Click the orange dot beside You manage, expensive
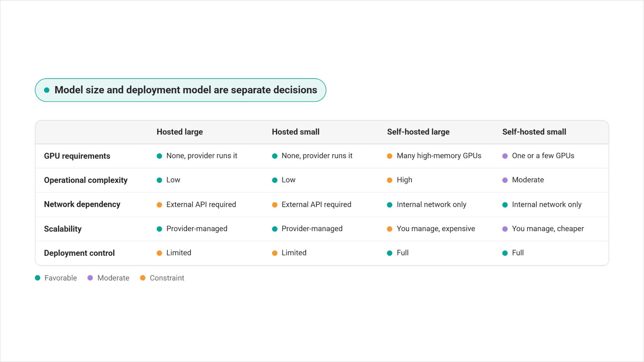The height and width of the screenshot is (362, 644). click(x=390, y=229)
